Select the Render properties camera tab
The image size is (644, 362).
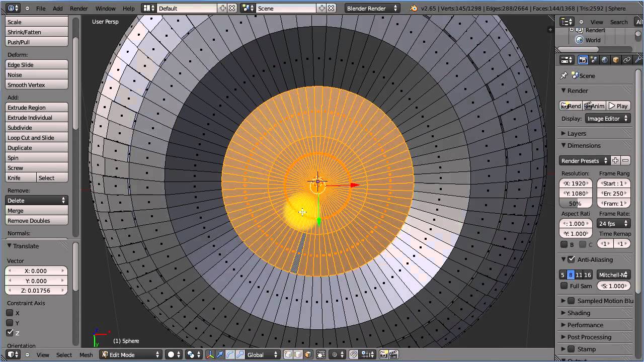coord(583,60)
